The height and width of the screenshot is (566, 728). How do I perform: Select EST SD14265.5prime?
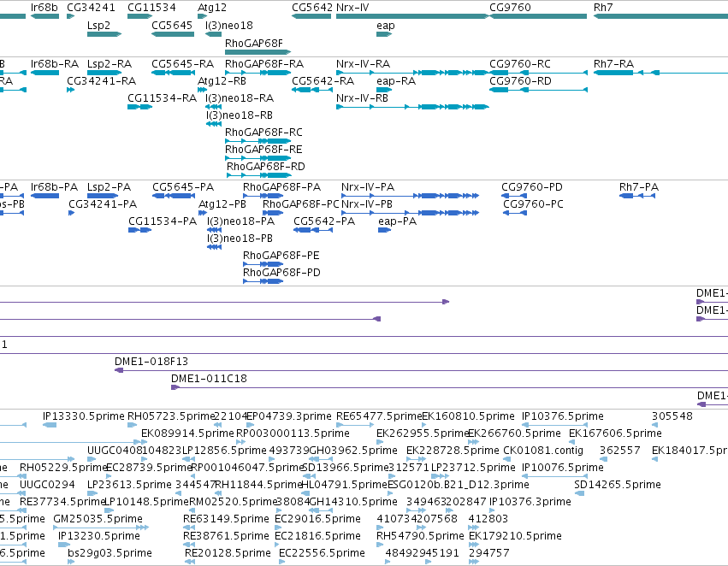pyautogui.click(x=618, y=485)
